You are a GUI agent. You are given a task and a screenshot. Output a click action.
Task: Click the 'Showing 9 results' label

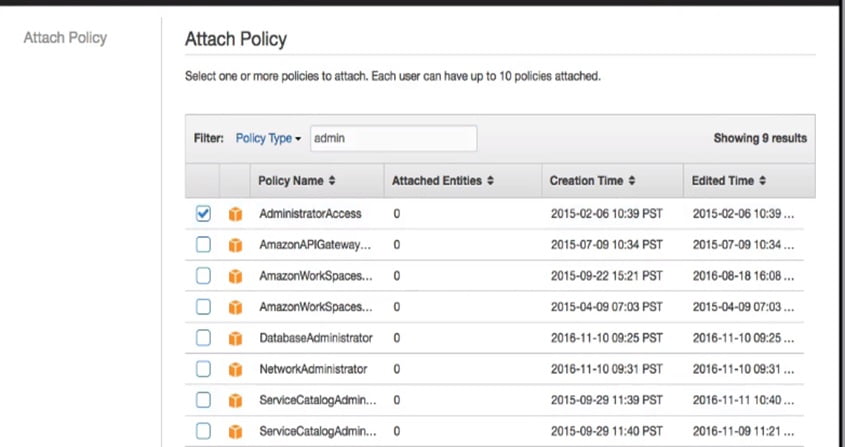tap(760, 138)
